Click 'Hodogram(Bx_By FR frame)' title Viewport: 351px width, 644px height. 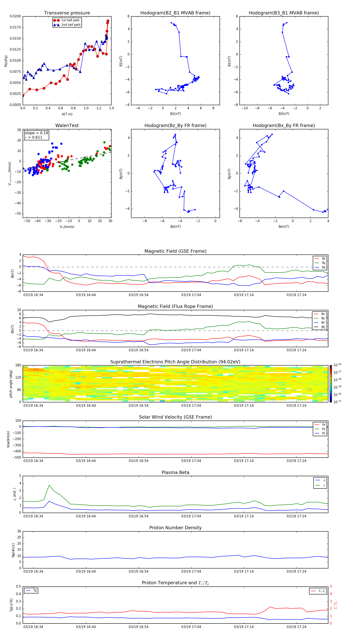284,125
